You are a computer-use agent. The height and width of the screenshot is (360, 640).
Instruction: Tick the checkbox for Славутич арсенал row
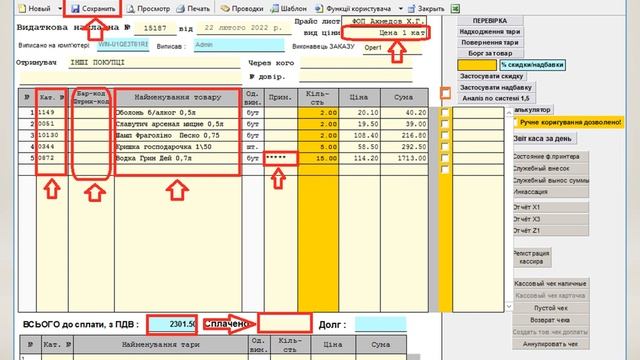445,124
